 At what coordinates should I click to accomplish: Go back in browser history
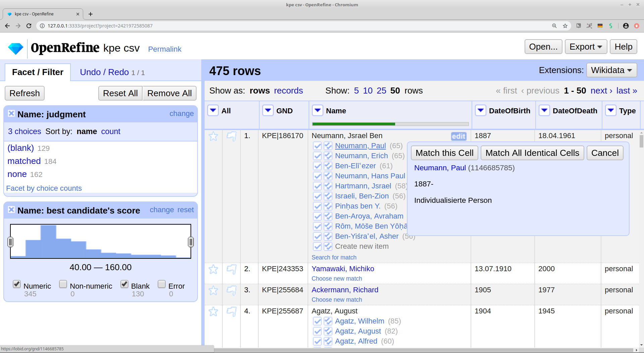click(7, 26)
